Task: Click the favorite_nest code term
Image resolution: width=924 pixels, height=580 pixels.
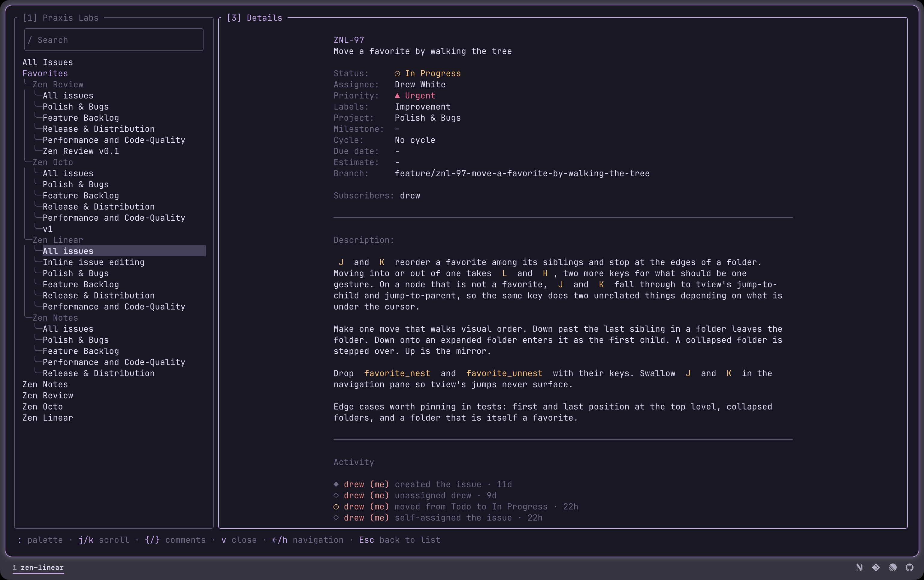Action: [x=397, y=373]
